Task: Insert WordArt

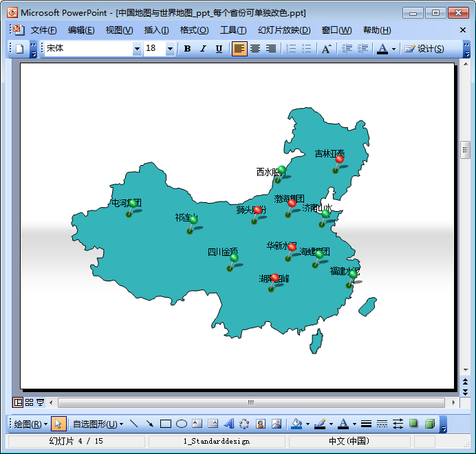Action: click(229, 424)
